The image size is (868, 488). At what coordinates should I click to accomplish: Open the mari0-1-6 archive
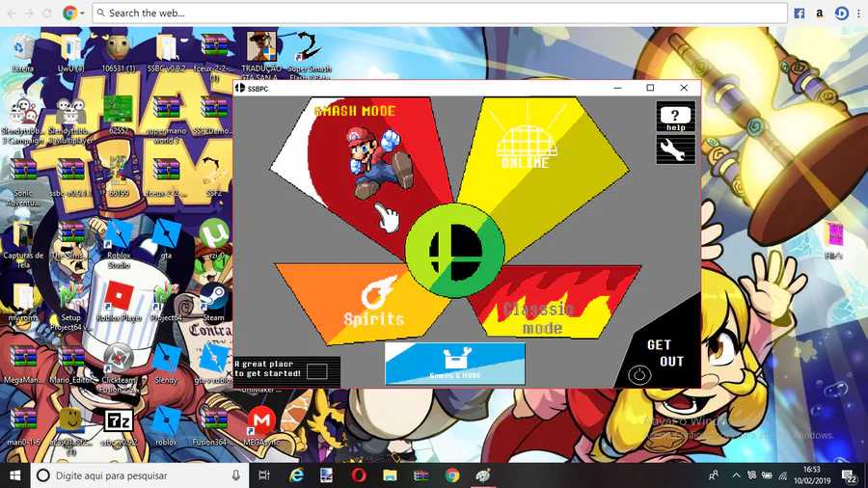pyautogui.click(x=23, y=426)
